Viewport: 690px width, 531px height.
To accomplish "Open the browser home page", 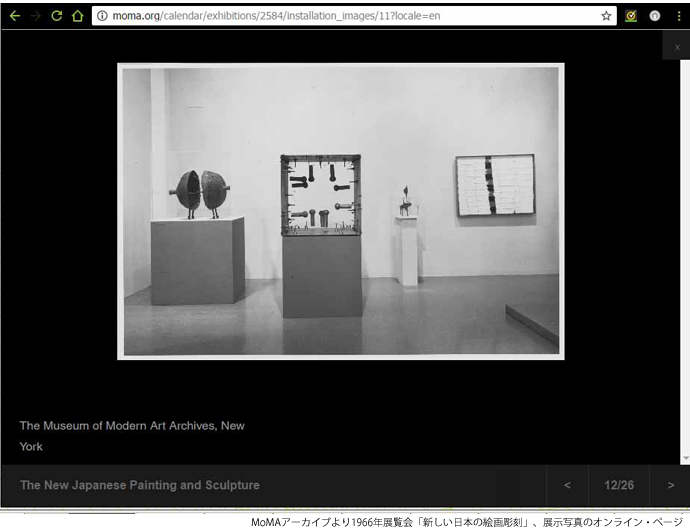I will 77,16.
